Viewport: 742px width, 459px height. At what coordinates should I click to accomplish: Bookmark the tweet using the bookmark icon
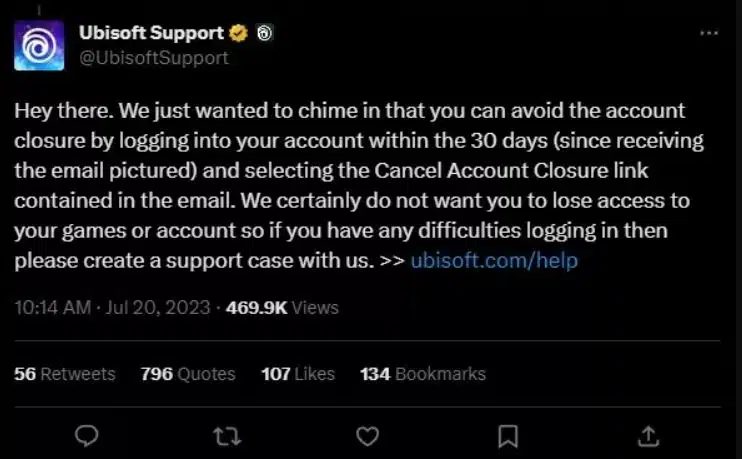click(x=508, y=436)
